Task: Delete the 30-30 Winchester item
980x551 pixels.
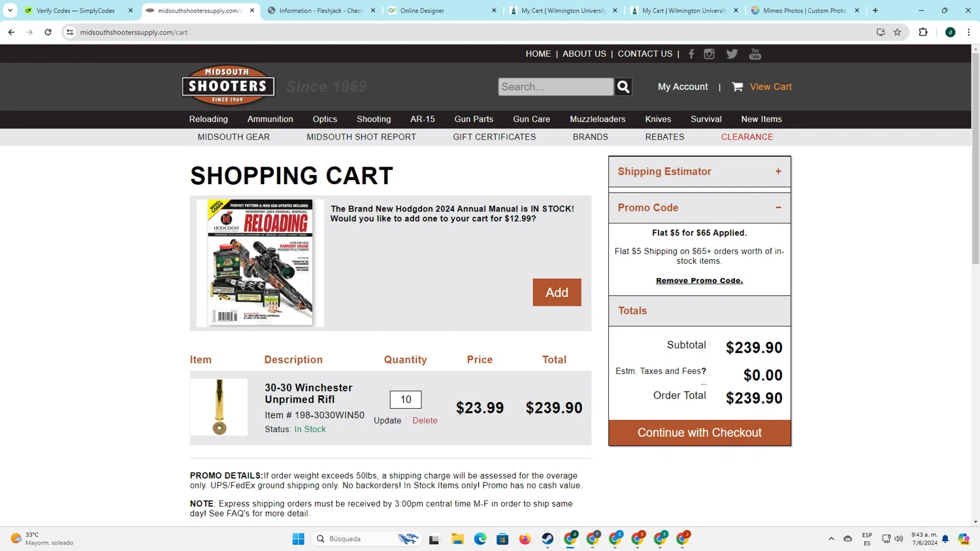Action: [425, 421]
